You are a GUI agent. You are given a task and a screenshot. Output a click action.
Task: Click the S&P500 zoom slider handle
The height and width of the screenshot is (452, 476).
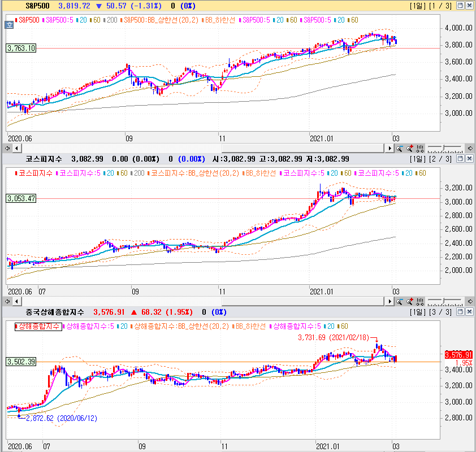[444, 148]
